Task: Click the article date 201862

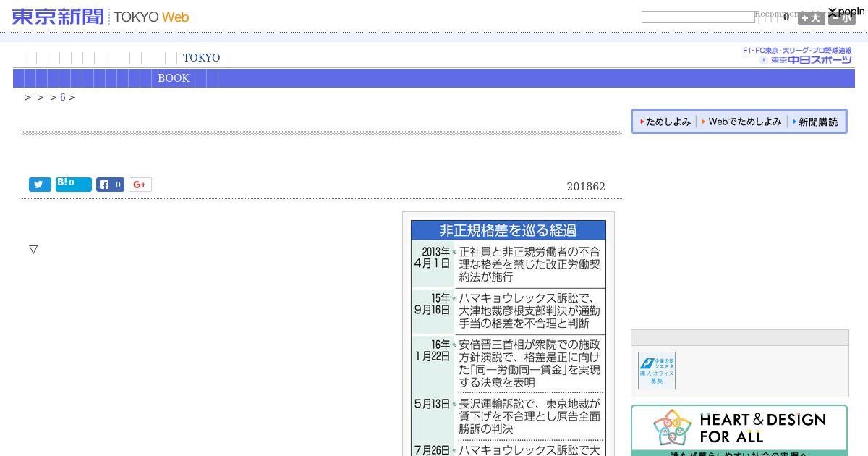Action: click(x=586, y=187)
